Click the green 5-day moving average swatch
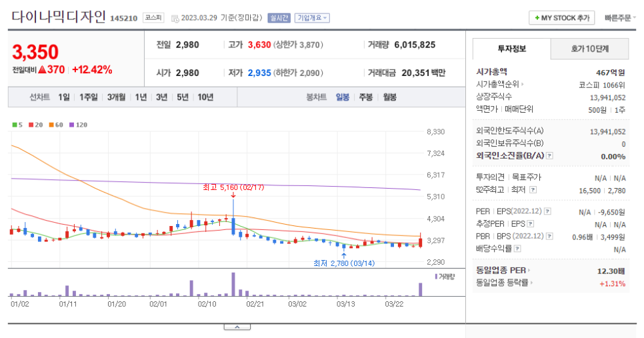The width and height of the screenshot is (644, 338). coord(15,125)
